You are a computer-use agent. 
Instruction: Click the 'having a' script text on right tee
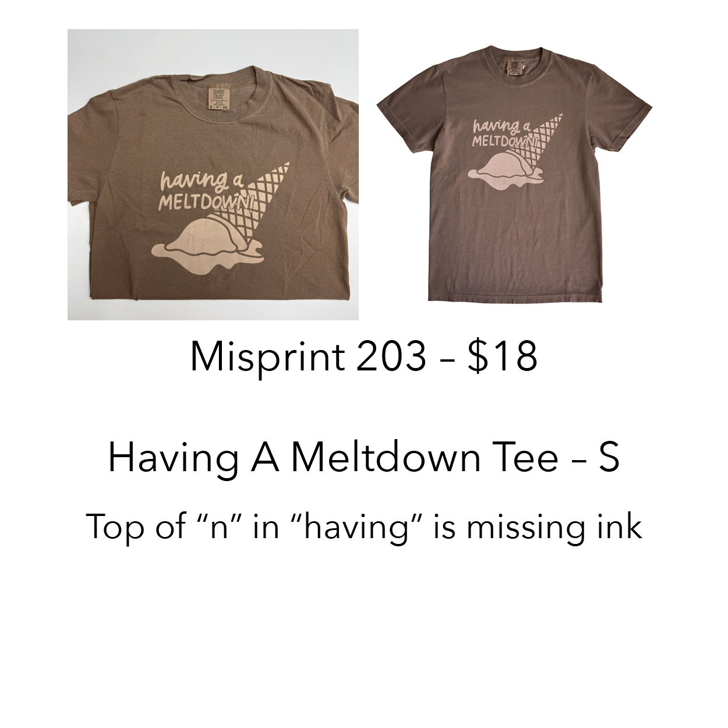click(x=500, y=126)
